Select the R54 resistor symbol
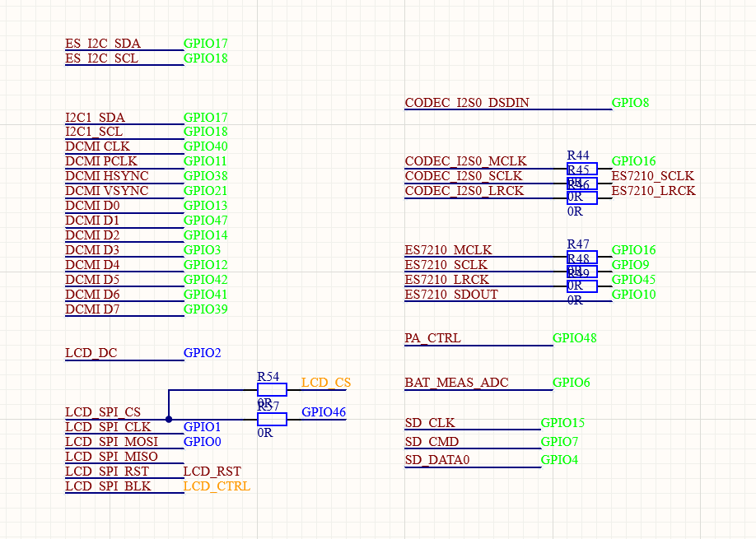The height and width of the screenshot is (539, 756). tap(272, 390)
